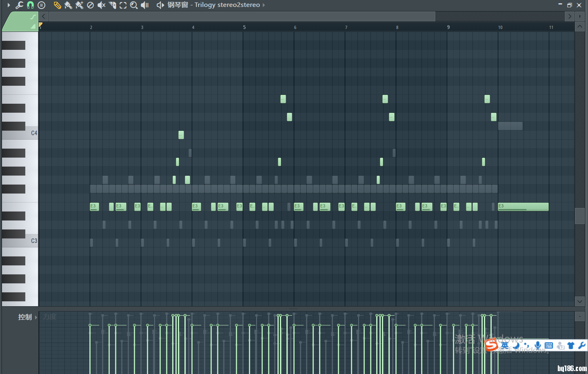
Task: Click the Sogou input method S logo
Action: (x=492, y=345)
